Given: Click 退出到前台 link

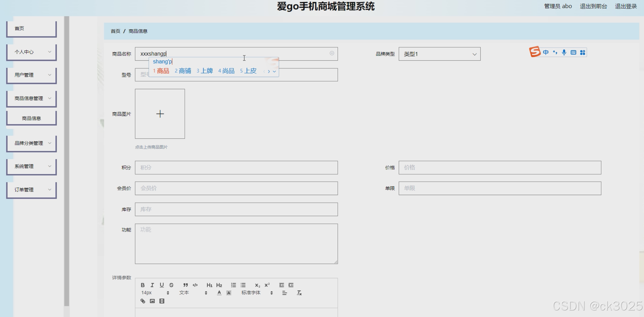Looking at the screenshot, I should 593,6.
